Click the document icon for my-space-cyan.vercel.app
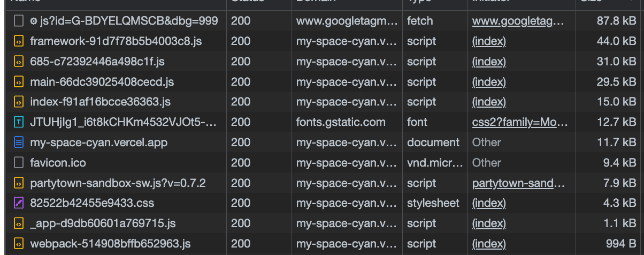The image size is (644, 255). point(19,142)
